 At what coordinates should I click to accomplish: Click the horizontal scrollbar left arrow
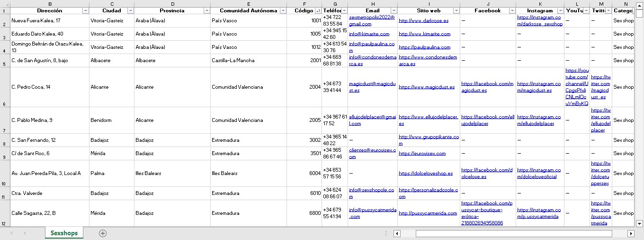(x=397, y=233)
